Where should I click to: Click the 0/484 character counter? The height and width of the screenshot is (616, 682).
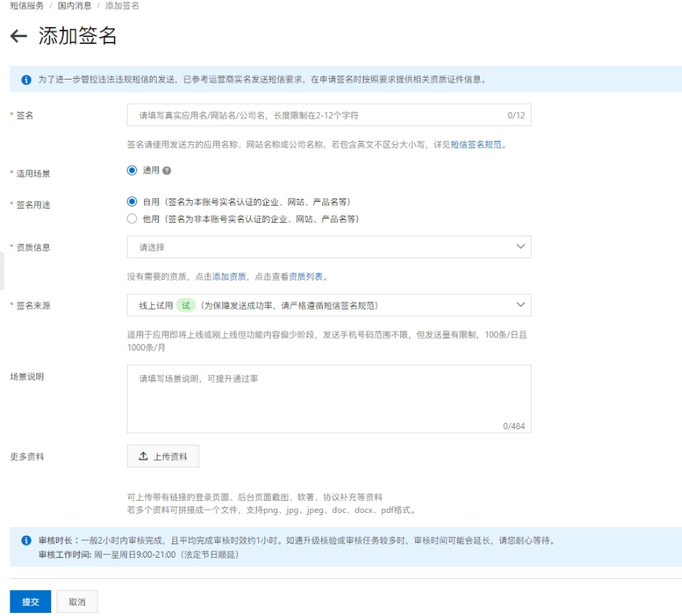click(514, 426)
